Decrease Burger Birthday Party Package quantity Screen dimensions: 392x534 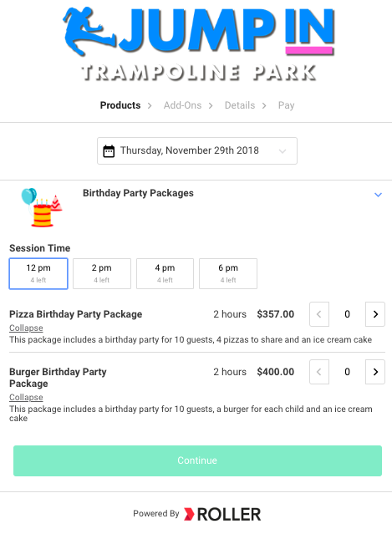319,372
